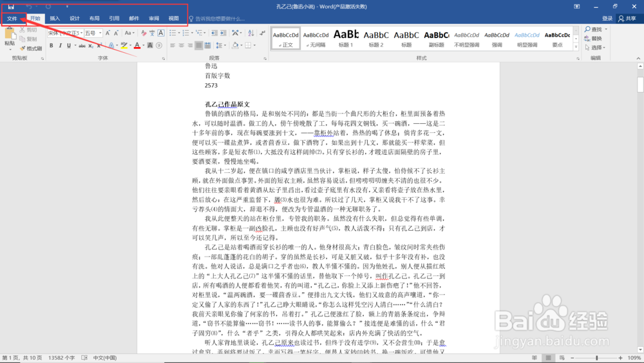Zoom out with minus icon
This screenshot has height=363, width=644.
(572, 358)
